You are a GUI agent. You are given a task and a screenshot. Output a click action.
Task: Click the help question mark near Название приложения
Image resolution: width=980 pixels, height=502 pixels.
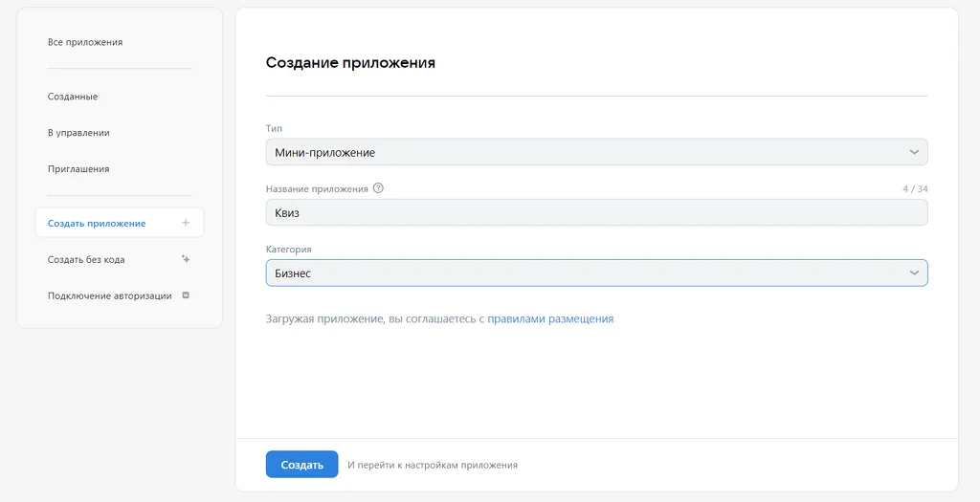pos(378,188)
